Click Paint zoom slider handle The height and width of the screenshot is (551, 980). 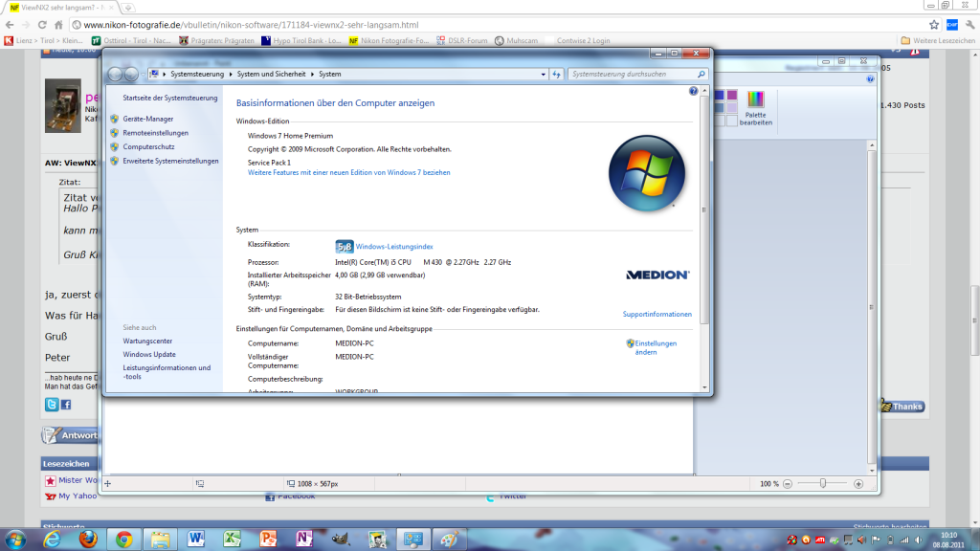click(822, 483)
